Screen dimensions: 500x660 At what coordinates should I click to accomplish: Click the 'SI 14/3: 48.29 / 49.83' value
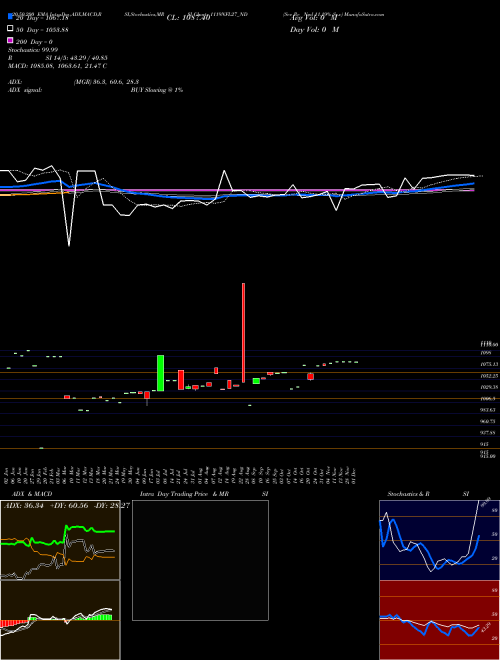pyautogui.click(x=76, y=58)
